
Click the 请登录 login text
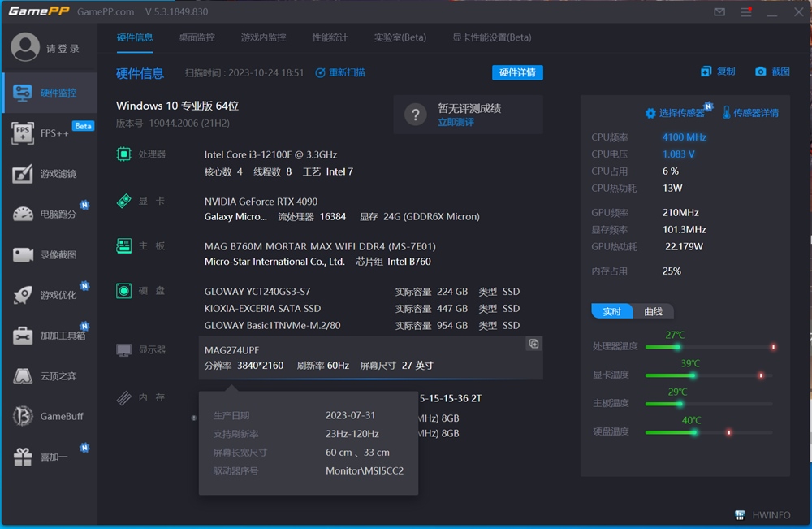pos(63,48)
